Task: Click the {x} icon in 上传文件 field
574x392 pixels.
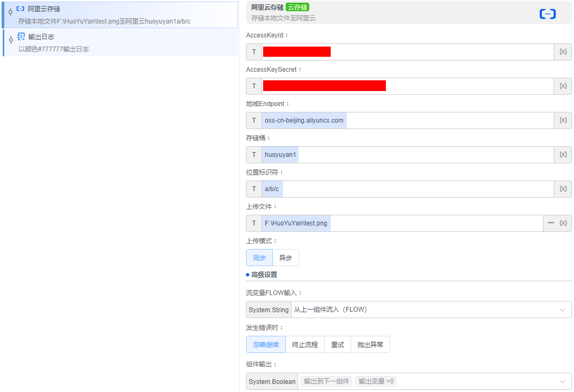Action: point(563,223)
